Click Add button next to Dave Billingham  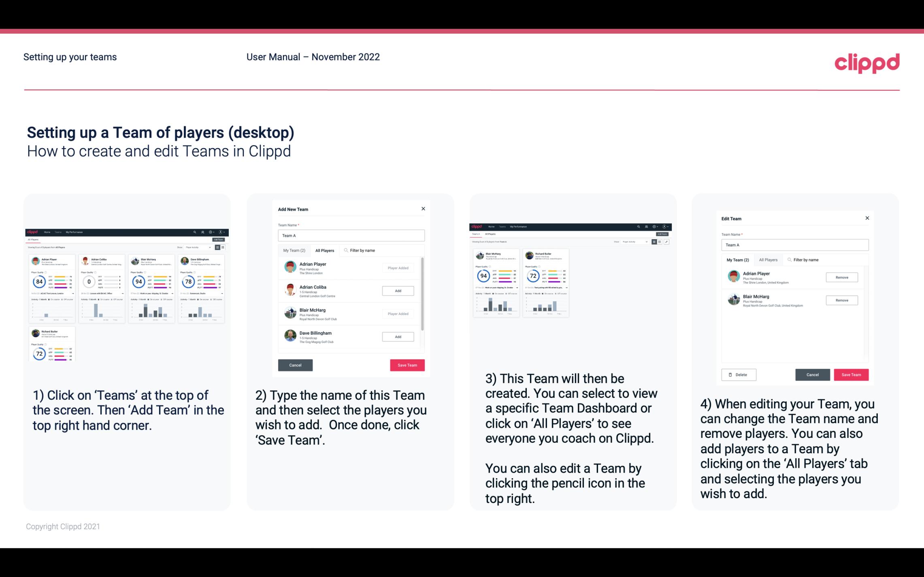point(397,336)
